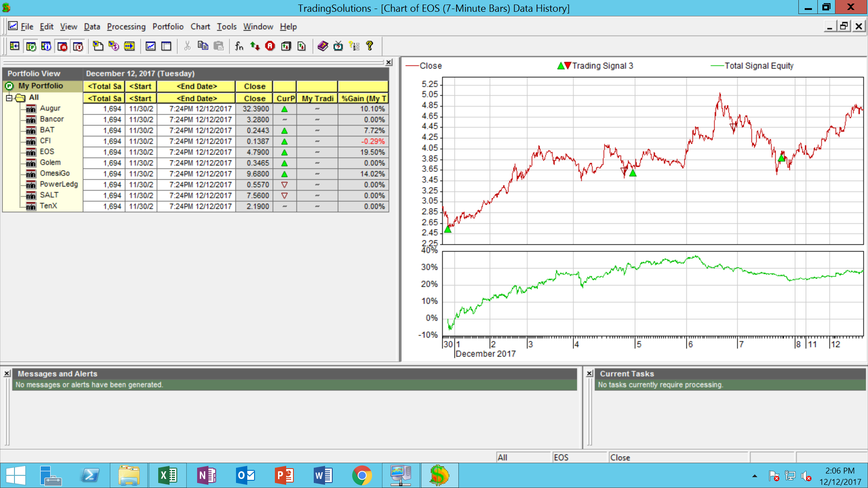Click the data sheet table toolbar icon
The height and width of the screenshot is (488, 868).
[166, 46]
